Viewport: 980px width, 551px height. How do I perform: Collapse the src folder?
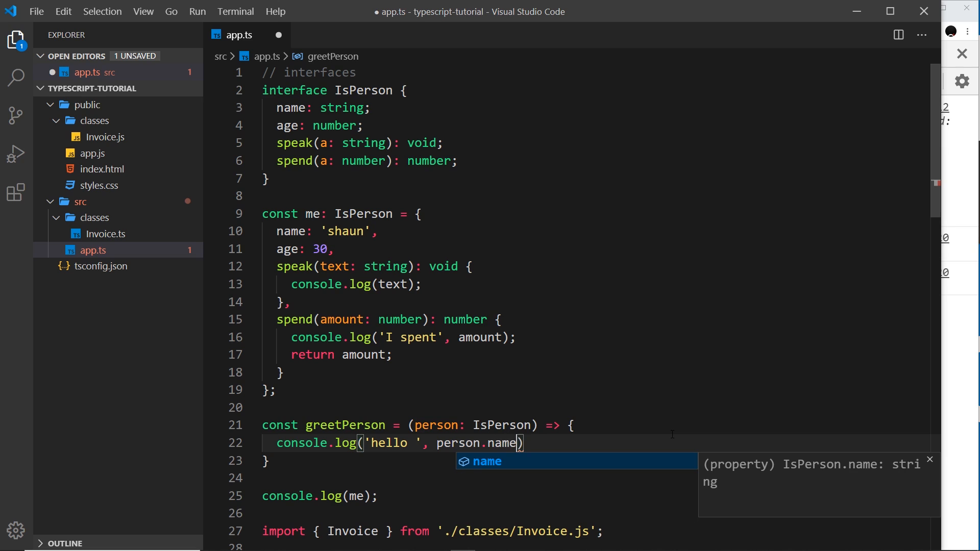[x=51, y=202]
